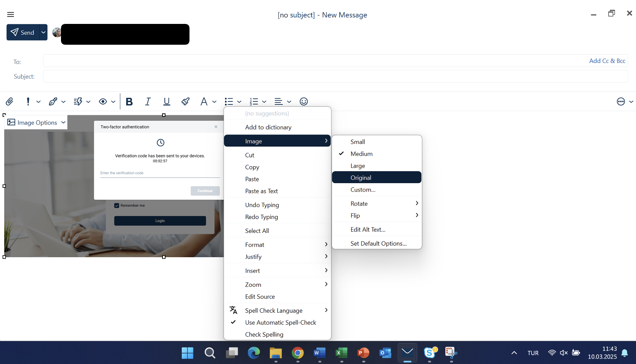Expand the Send options dropdown

click(x=43, y=32)
